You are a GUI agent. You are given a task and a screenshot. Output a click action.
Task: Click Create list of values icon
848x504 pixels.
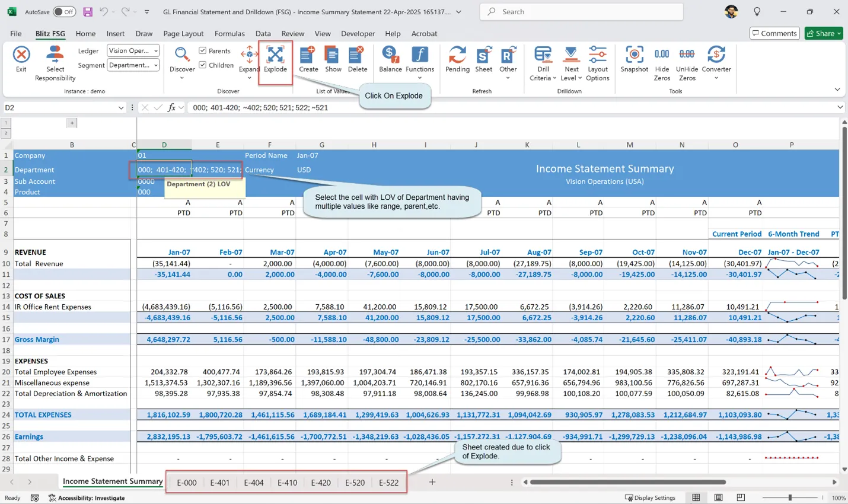point(308,55)
